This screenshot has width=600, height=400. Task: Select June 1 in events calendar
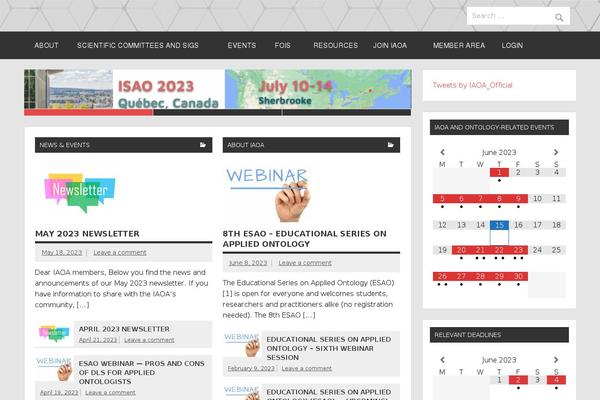tap(499, 173)
